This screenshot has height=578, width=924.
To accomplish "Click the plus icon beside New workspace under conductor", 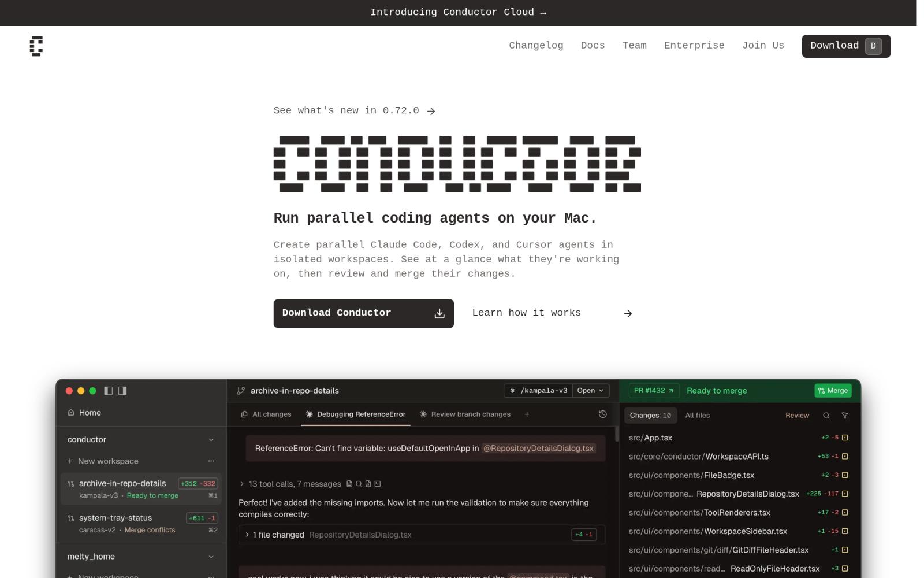I will point(70,461).
